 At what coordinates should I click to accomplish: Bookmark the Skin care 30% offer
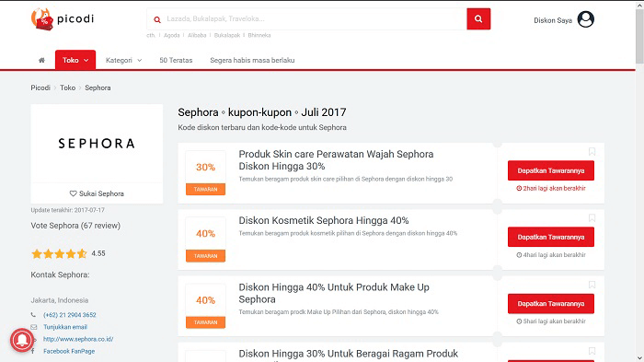pos(592,152)
